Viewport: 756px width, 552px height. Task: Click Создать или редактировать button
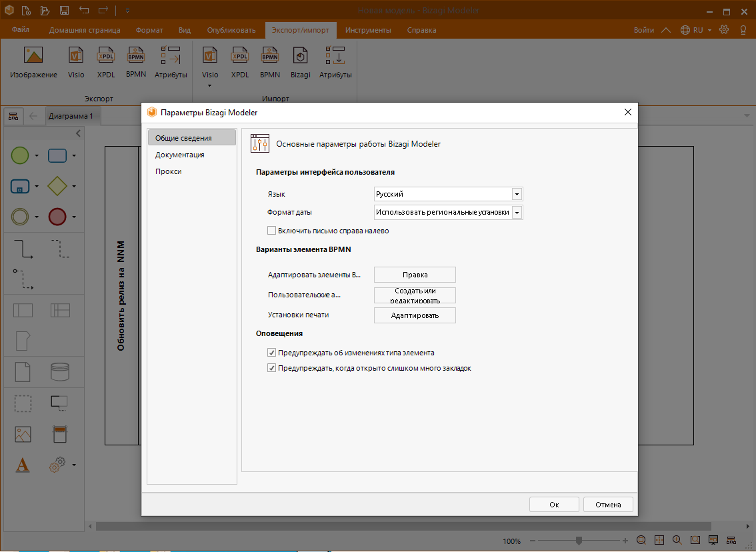pyautogui.click(x=415, y=295)
